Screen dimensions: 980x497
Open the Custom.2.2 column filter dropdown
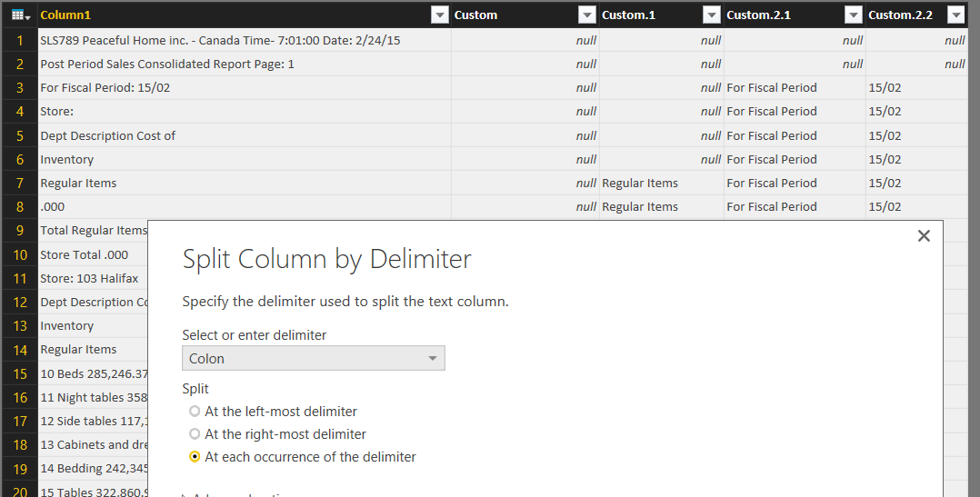click(x=955, y=15)
